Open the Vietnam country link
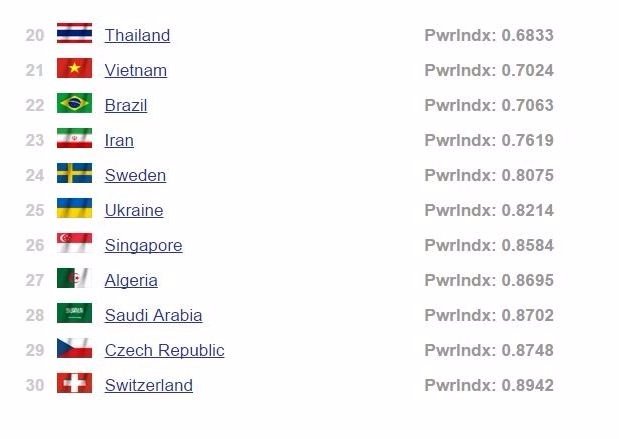 pos(135,70)
